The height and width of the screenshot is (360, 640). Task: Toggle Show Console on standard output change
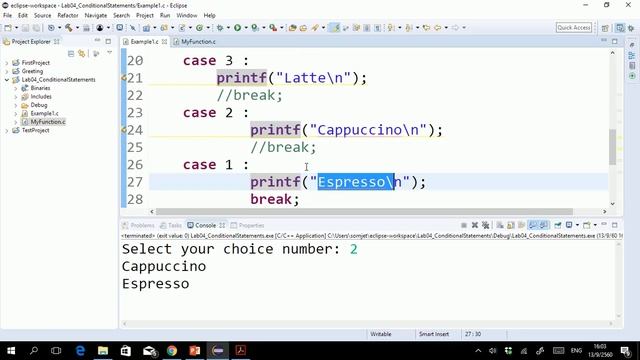533,225
